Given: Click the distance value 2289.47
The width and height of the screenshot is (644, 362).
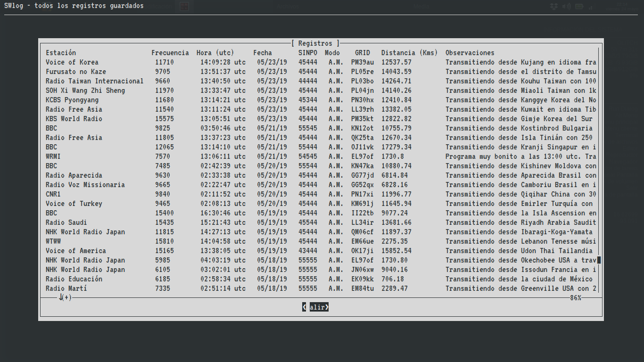Looking at the screenshot, I should point(395,288).
